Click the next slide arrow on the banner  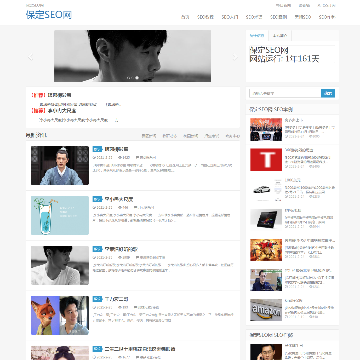click(235, 57)
